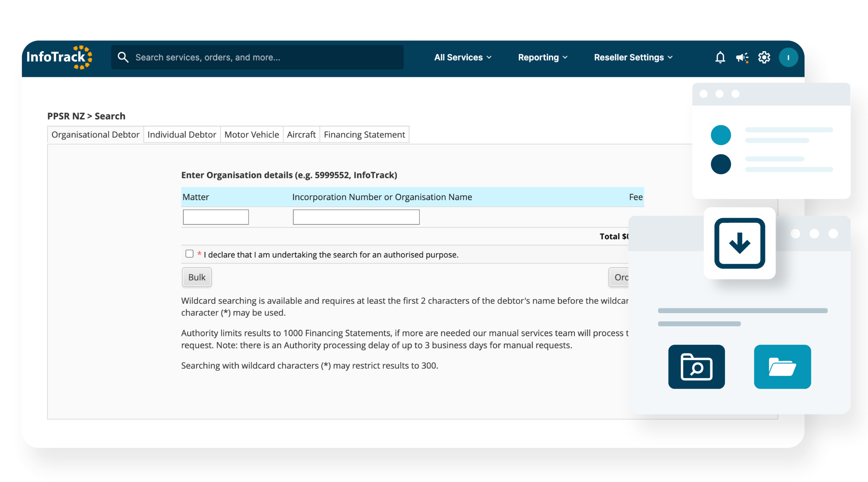Click the Authority limits results paragraph
The height and width of the screenshot is (482, 868).
405,339
